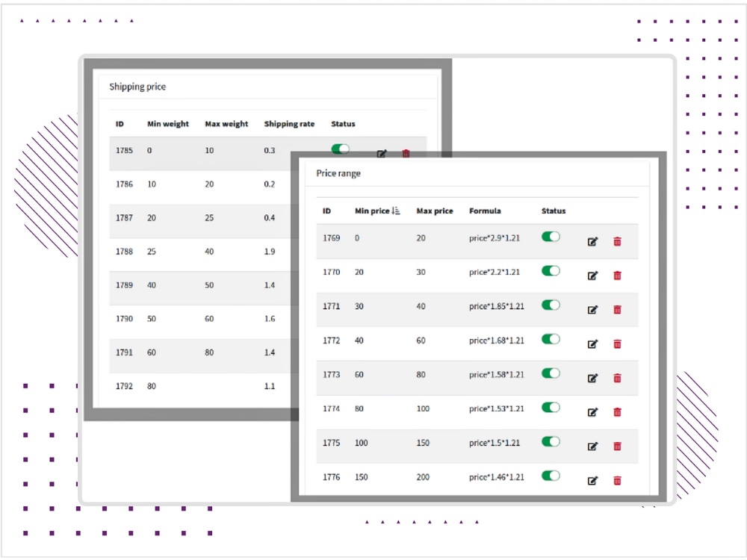Click ID 1791 in Shipping price
Image resolution: width=747 pixels, height=560 pixels.
[x=124, y=353]
